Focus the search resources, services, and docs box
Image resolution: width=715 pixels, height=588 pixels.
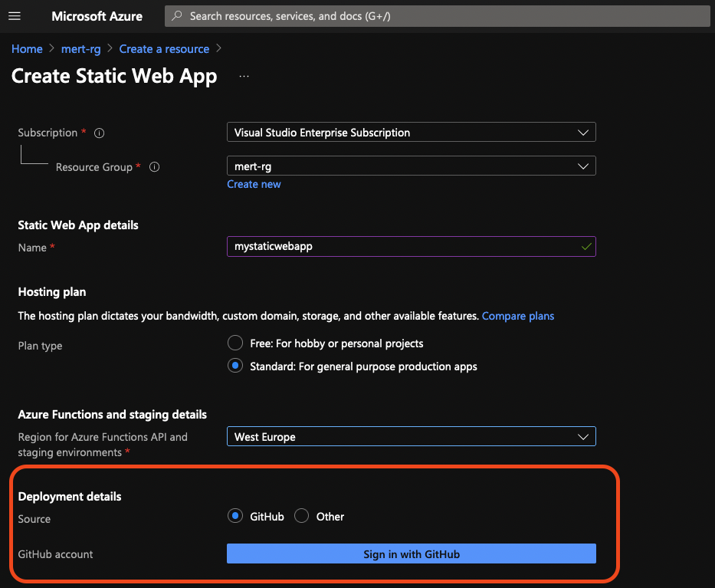(438, 16)
